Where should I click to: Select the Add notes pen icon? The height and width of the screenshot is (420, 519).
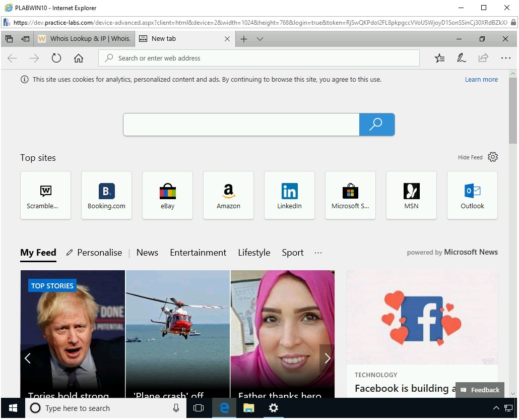(x=461, y=58)
